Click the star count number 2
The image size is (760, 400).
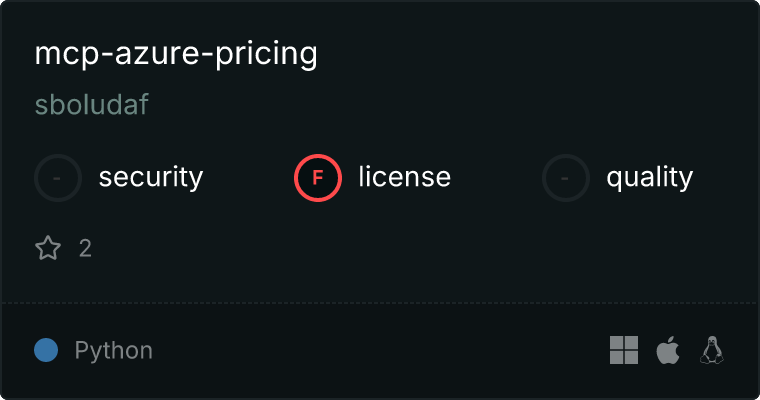85,248
